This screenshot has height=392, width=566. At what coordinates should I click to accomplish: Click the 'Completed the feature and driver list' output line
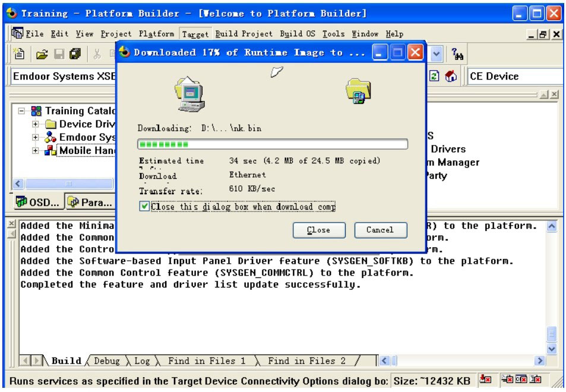tap(190, 284)
